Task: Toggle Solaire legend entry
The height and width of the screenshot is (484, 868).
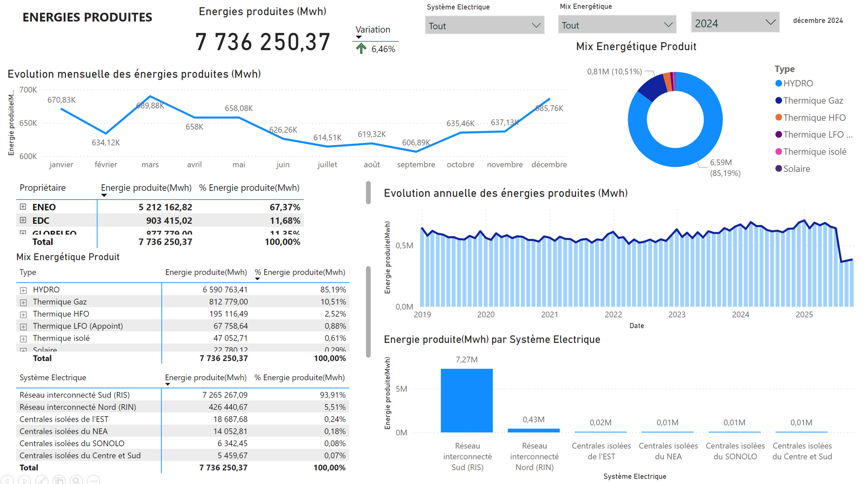Action: tap(796, 169)
